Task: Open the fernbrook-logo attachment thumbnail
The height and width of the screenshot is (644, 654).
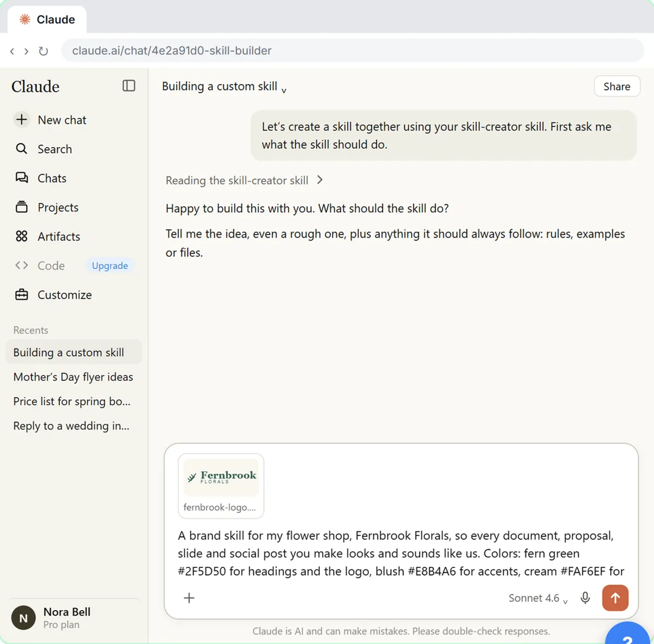Action: pos(221,485)
